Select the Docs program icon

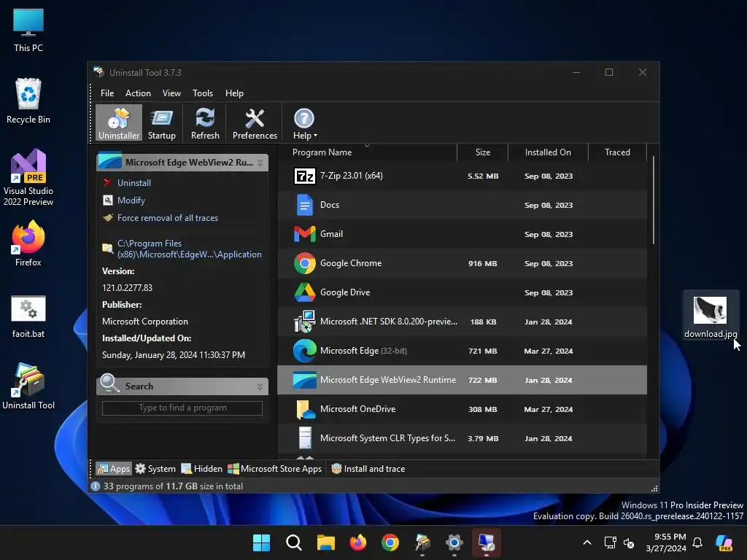click(305, 205)
